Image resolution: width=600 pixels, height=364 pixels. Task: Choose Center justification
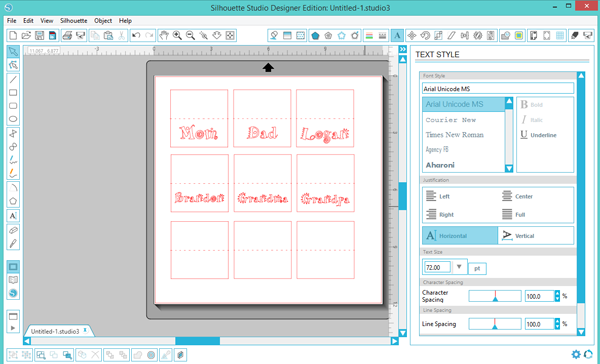pyautogui.click(x=517, y=196)
